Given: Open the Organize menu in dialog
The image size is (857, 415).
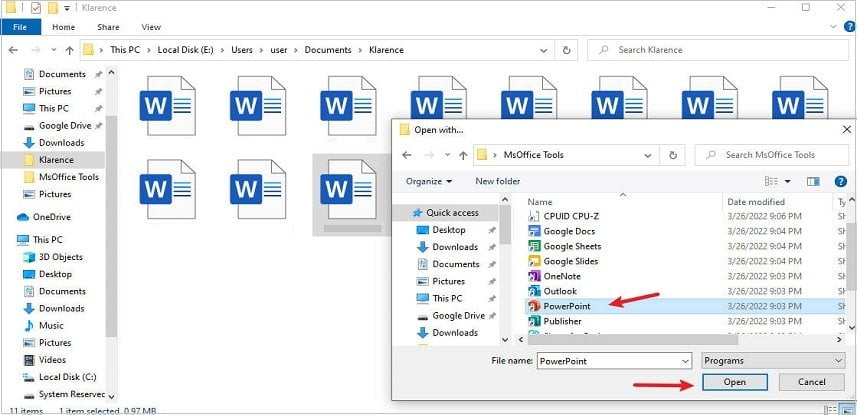Looking at the screenshot, I should tap(429, 181).
